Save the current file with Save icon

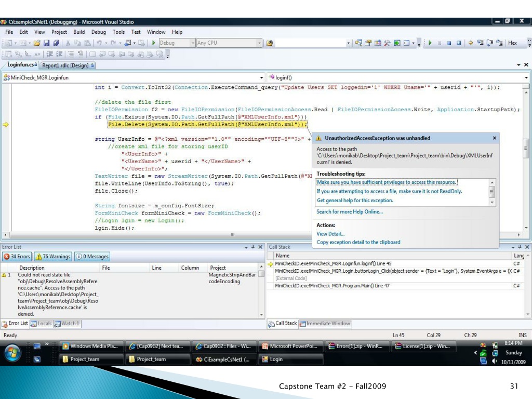47,43
